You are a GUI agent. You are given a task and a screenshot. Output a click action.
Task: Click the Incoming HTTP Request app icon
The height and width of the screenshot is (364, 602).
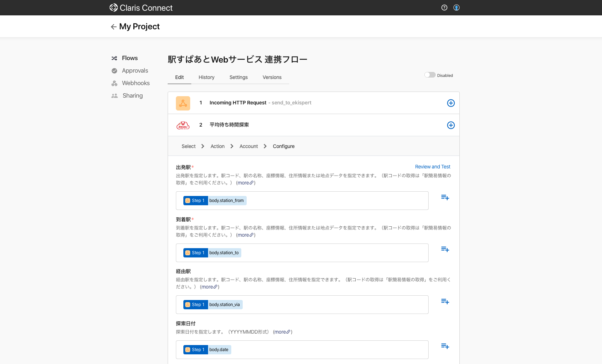[183, 103]
